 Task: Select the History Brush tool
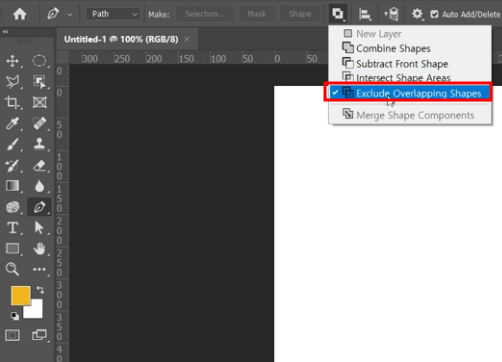point(13,166)
